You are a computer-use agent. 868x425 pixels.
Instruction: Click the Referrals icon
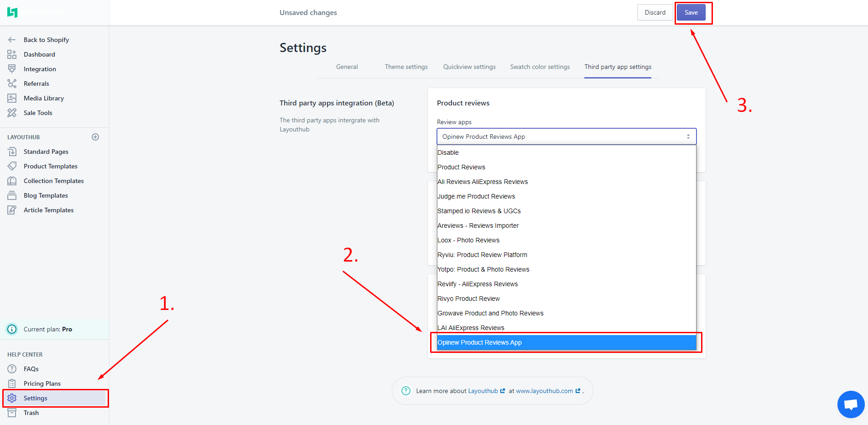12,84
